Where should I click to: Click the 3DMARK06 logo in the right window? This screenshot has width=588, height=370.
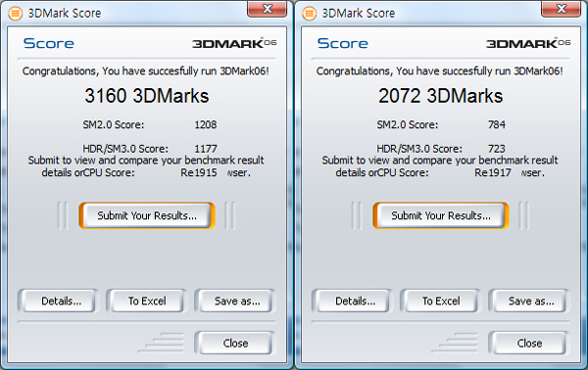528,43
